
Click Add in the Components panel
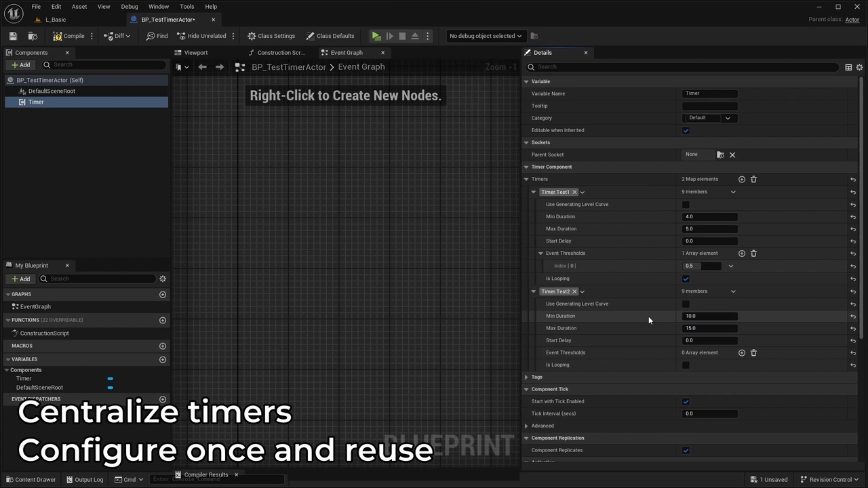(20, 65)
